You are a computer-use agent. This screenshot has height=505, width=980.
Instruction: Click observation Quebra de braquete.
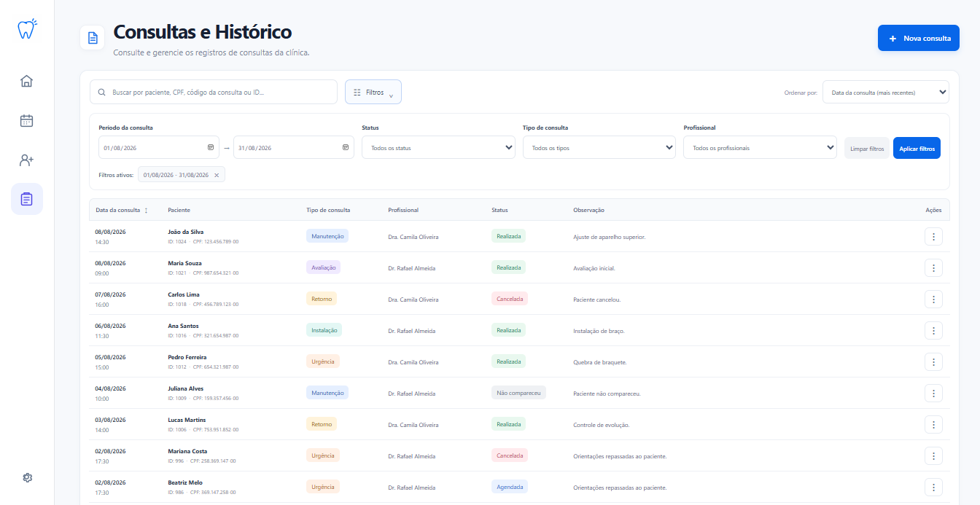(x=600, y=362)
